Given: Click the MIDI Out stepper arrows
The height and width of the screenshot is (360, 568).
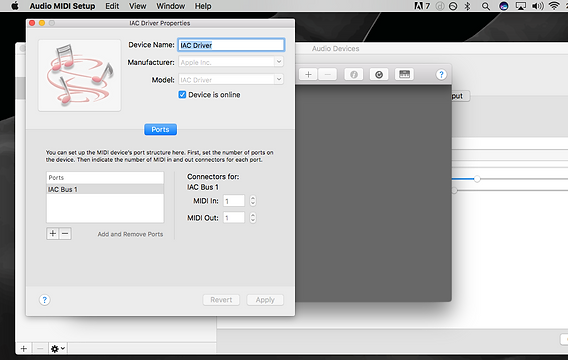Looking at the screenshot, I should (253, 218).
